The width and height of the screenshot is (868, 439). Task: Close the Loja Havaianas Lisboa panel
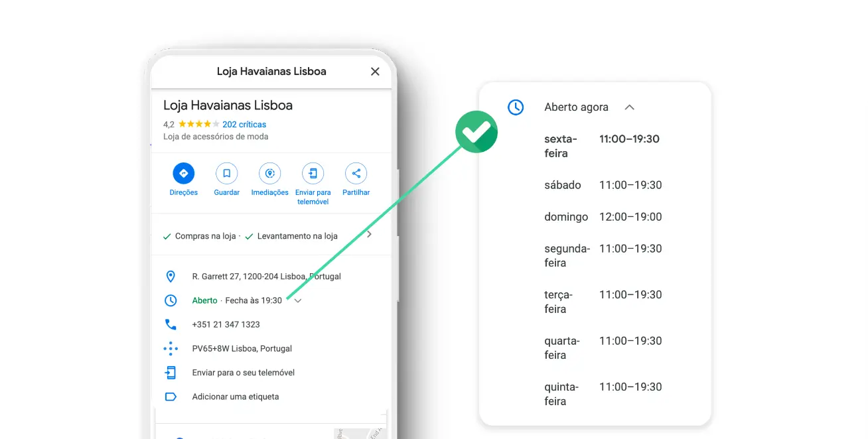pos(375,72)
